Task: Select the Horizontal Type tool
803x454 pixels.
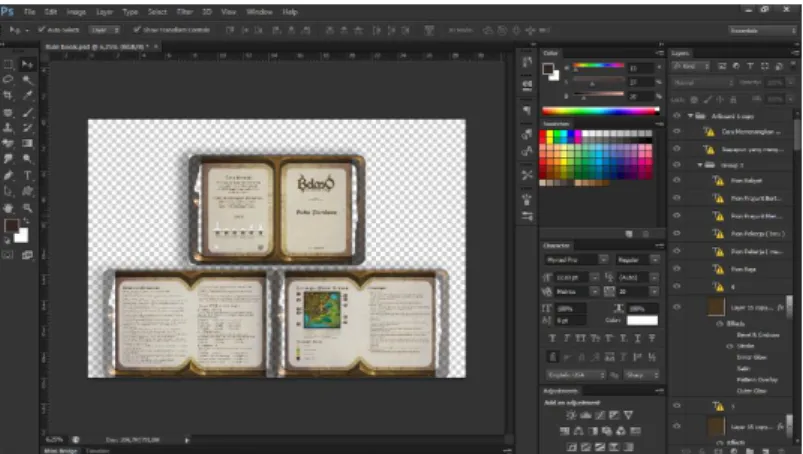Action: tap(27, 176)
